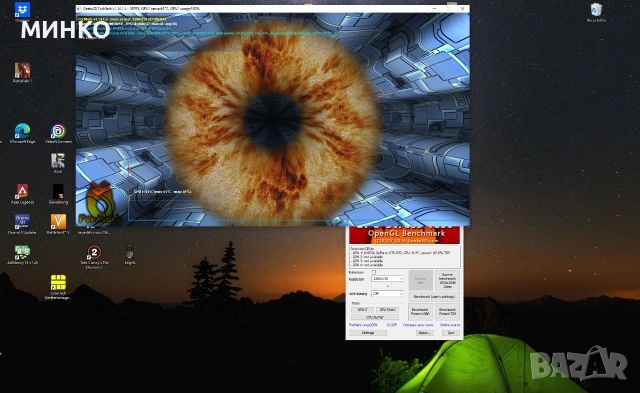This screenshot has width=640, height=393.
Task: Open the Online scores link
Action: (450, 325)
